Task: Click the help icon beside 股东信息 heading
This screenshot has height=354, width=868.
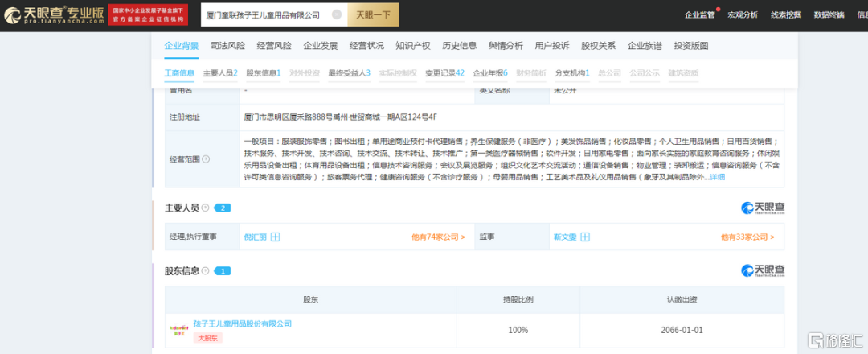Action: [206, 271]
